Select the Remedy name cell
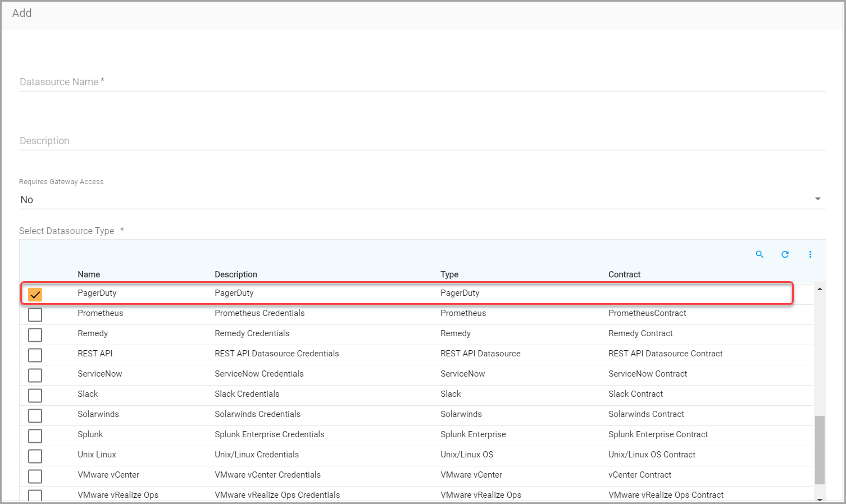 (x=93, y=333)
